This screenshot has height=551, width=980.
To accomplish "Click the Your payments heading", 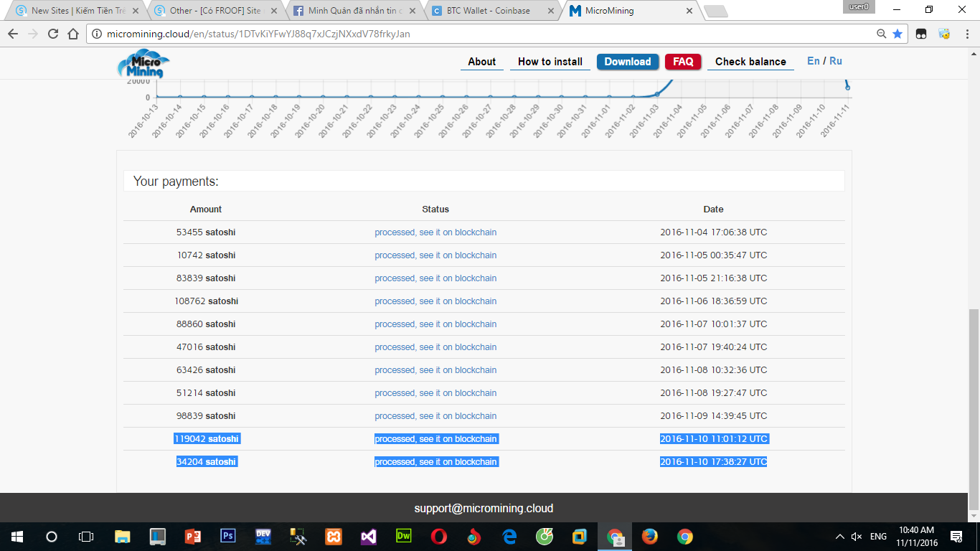I will (x=176, y=182).
